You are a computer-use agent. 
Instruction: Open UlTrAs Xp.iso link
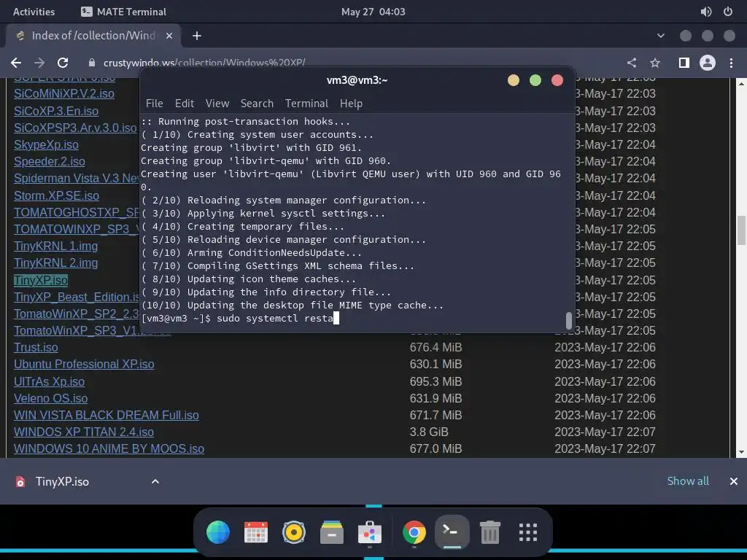click(x=49, y=381)
